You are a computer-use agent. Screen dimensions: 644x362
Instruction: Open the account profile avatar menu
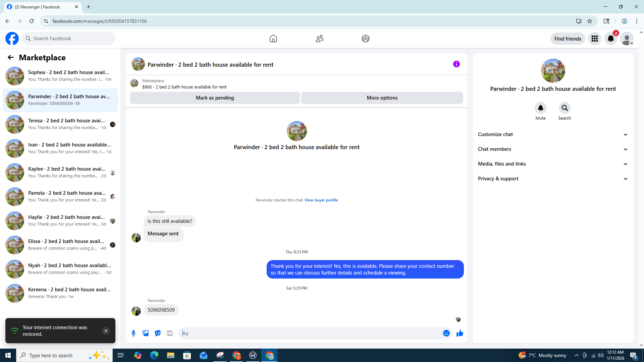coord(627,39)
